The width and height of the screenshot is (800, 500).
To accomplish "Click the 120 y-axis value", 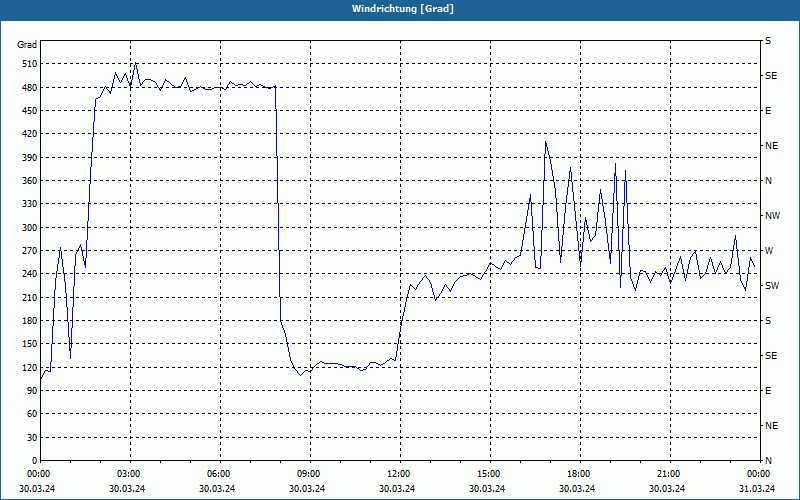I will click(29, 367).
